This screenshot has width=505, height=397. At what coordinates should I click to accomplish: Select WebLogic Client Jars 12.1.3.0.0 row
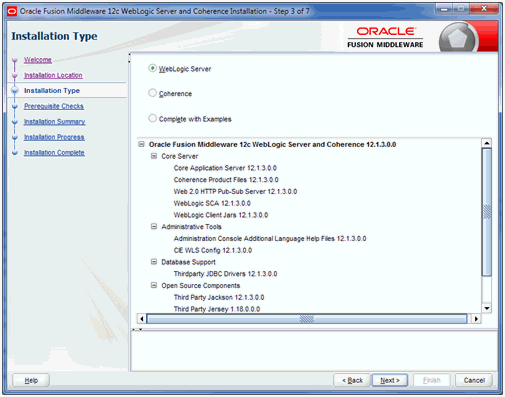[x=221, y=215]
